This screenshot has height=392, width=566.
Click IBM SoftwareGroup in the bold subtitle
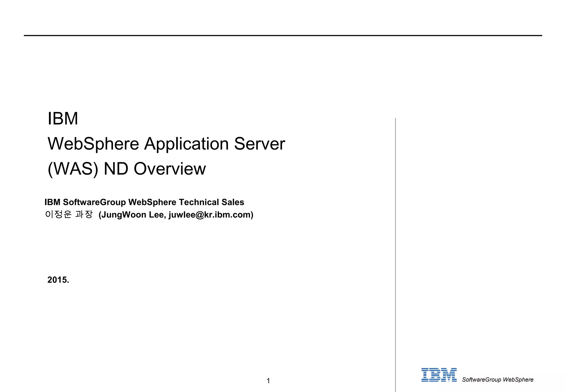[85, 202]
